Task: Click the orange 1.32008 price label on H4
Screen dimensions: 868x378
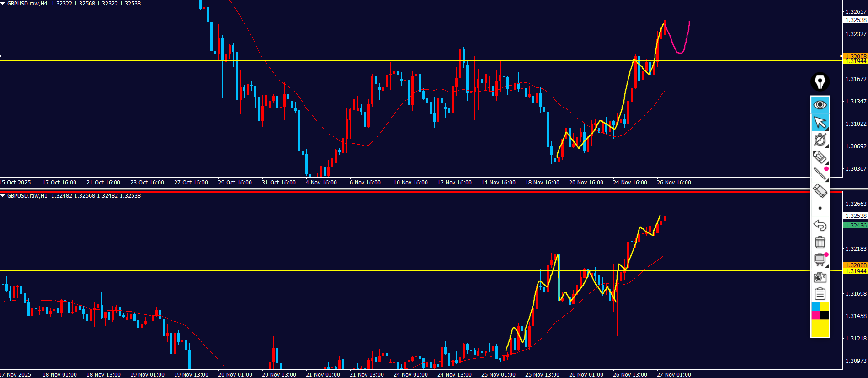Action: pos(855,57)
